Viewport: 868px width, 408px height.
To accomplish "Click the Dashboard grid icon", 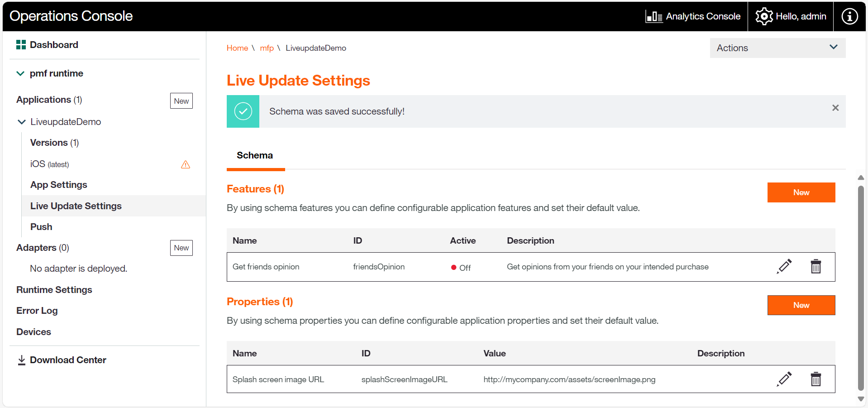I will (x=21, y=45).
